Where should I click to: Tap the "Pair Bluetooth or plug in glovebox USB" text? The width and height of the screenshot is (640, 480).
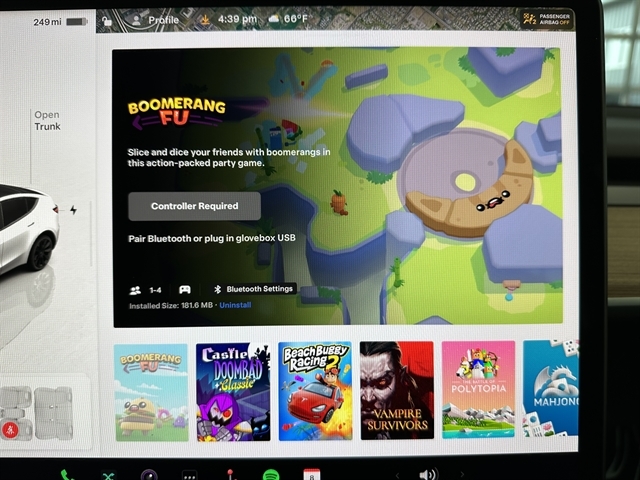tap(212, 238)
